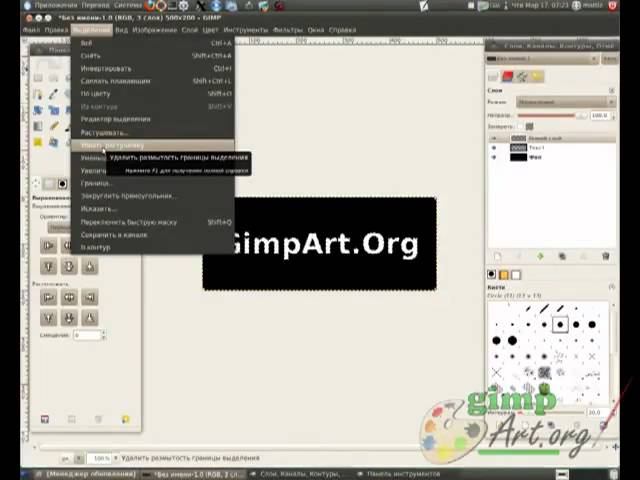Open the layer mode dropdown
The width and height of the screenshot is (640, 480).
[566, 102]
